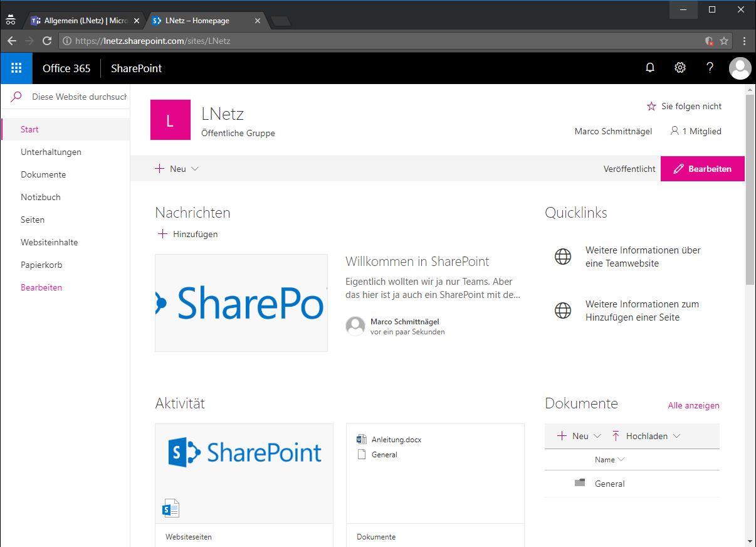The height and width of the screenshot is (547, 756).
Task: Click the Bearbeiten link in left navigation
Action: 41,287
